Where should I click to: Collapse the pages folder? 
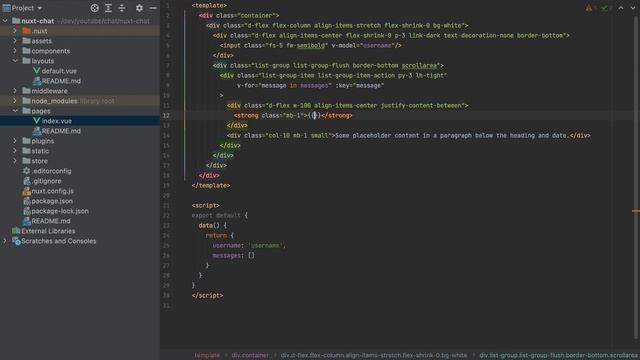(x=15, y=111)
